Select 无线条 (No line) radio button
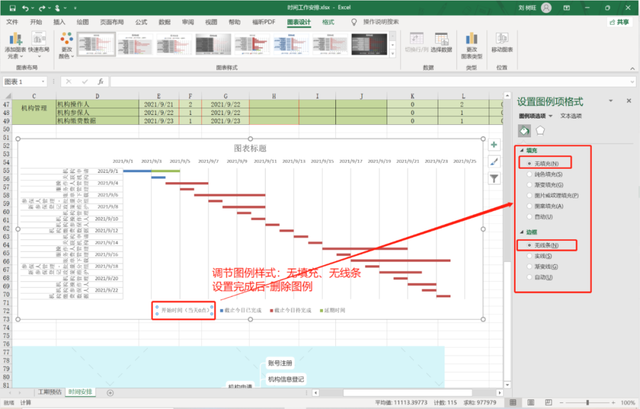The width and height of the screenshot is (640, 409). pyautogui.click(x=529, y=245)
